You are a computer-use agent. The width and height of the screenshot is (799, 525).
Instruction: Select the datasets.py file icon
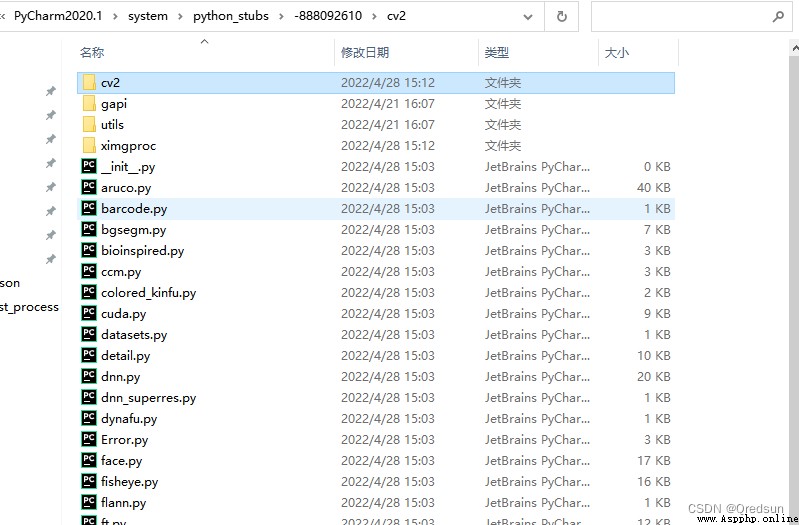(89, 334)
